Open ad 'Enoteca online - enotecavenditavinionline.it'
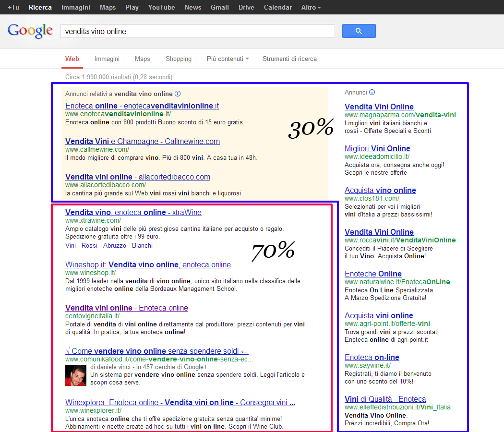 [142, 106]
